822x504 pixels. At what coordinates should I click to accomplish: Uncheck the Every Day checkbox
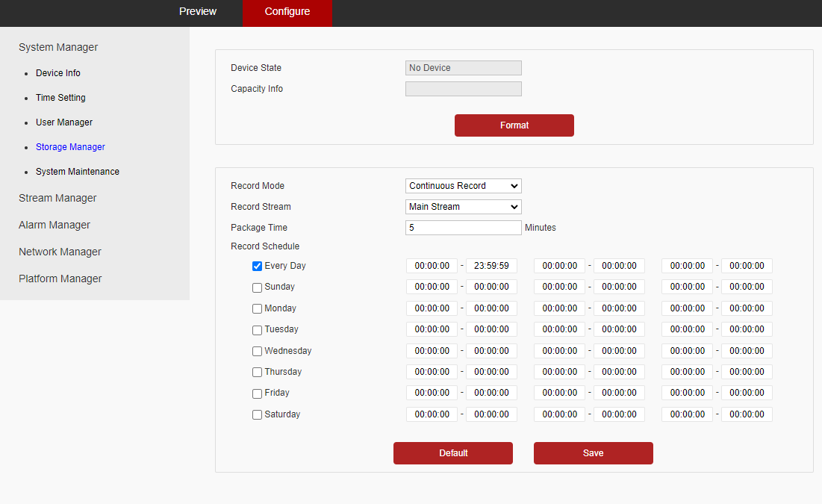(x=257, y=266)
